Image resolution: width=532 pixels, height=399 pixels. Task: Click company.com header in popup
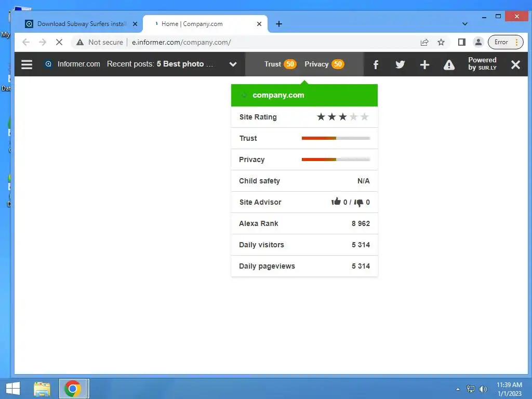coord(304,96)
